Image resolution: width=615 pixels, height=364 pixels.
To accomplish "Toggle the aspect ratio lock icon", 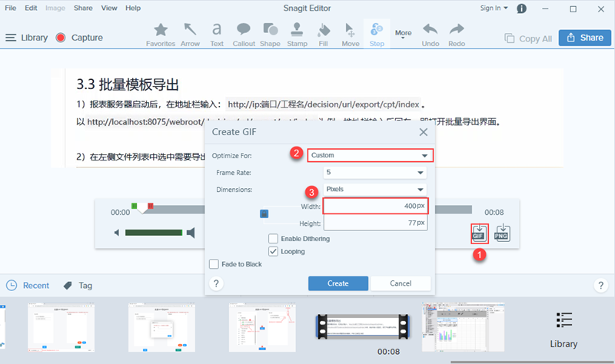I will (264, 214).
